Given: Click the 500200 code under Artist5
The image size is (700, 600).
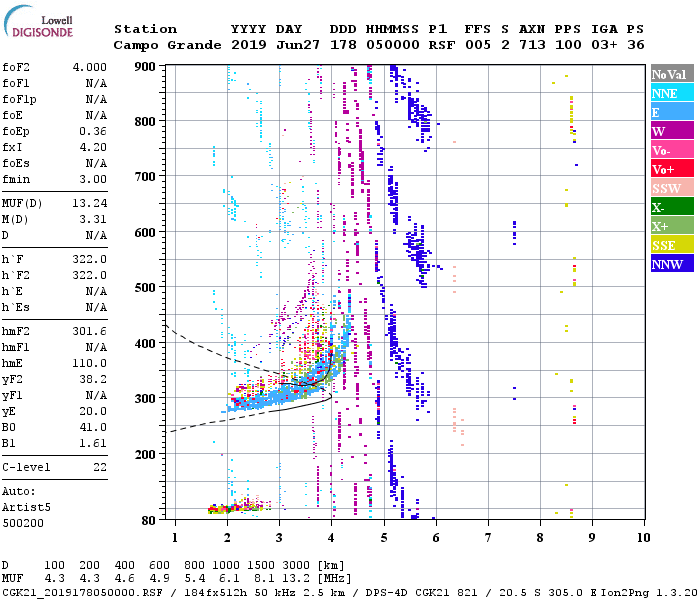Looking at the screenshot, I should pyautogui.click(x=23, y=523).
